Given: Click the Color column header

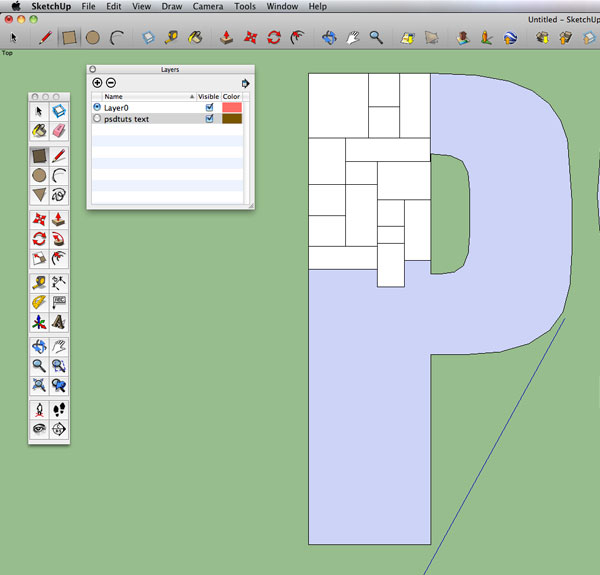Looking at the screenshot, I should click(232, 96).
